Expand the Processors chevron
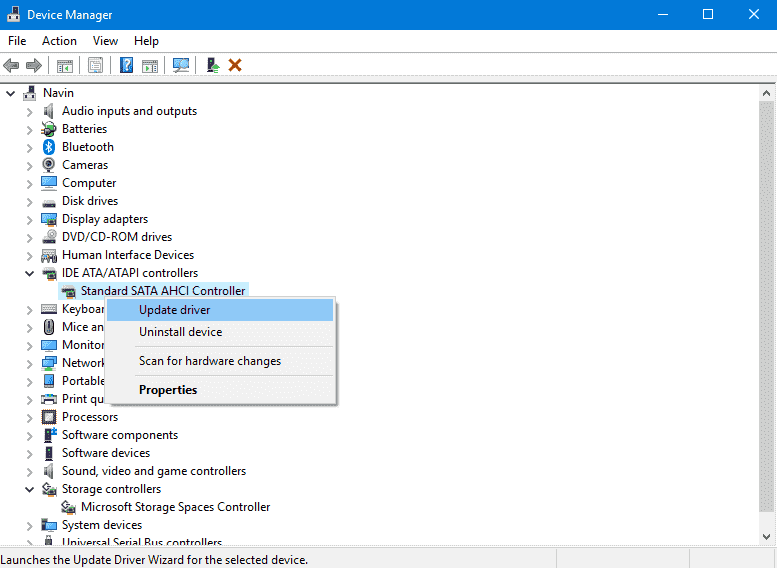The height and width of the screenshot is (568, 777). [29, 418]
